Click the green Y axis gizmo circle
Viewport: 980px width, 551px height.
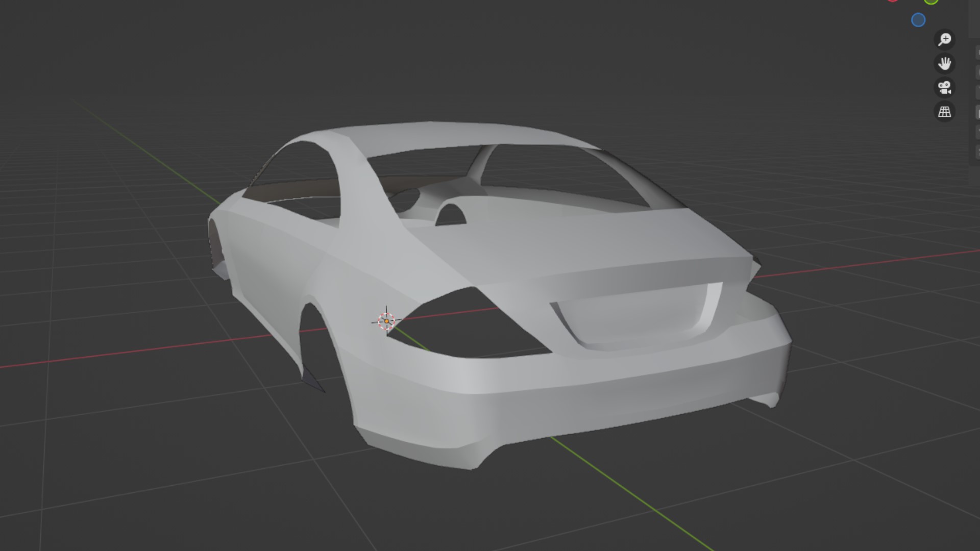click(931, 1)
